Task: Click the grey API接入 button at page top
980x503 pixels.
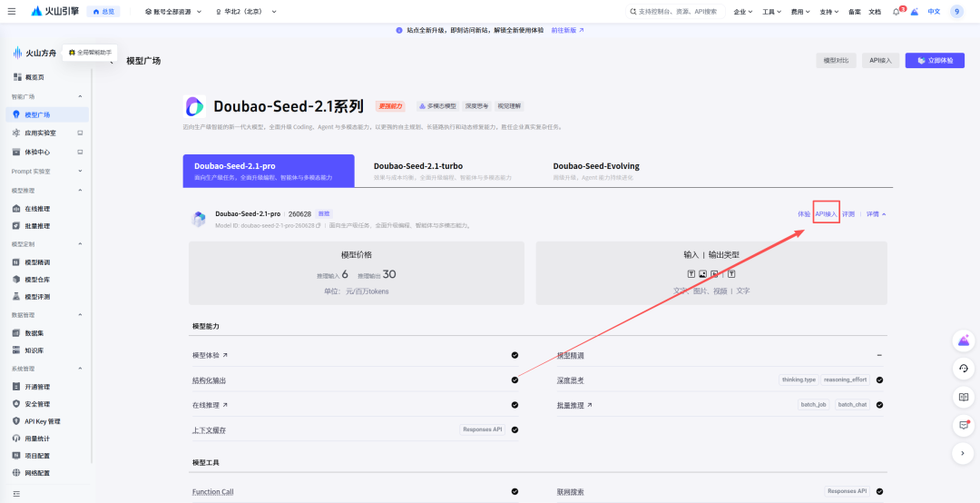Action: pyautogui.click(x=880, y=61)
